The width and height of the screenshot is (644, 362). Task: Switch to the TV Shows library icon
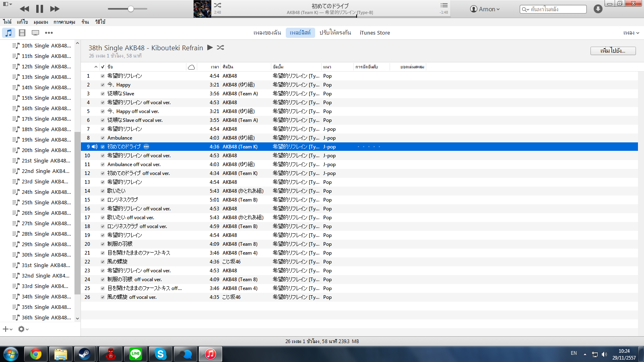pyautogui.click(x=35, y=33)
